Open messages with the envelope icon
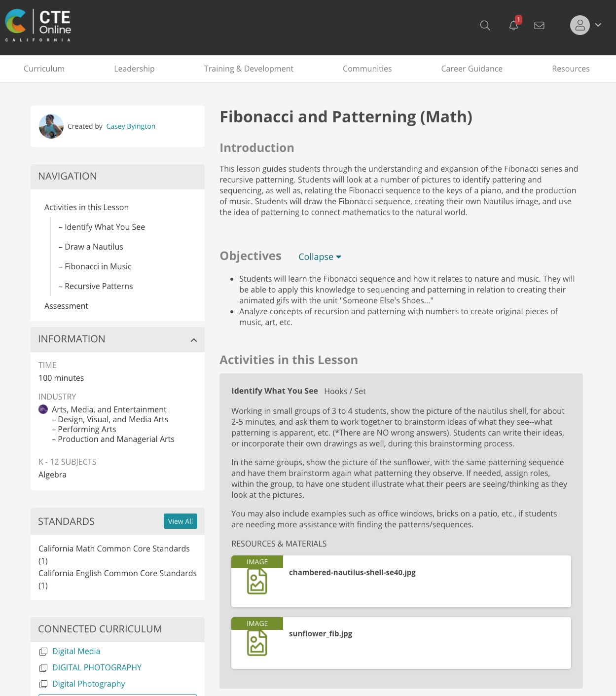Image resolution: width=616 pixels, height=696 pixels. (x=539, y=25)
